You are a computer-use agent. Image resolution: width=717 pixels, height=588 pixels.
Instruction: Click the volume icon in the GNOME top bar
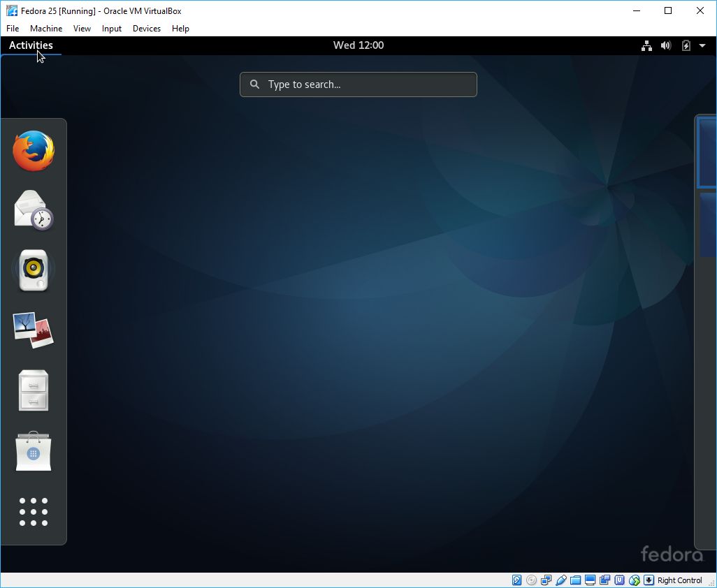click(665, 45)
